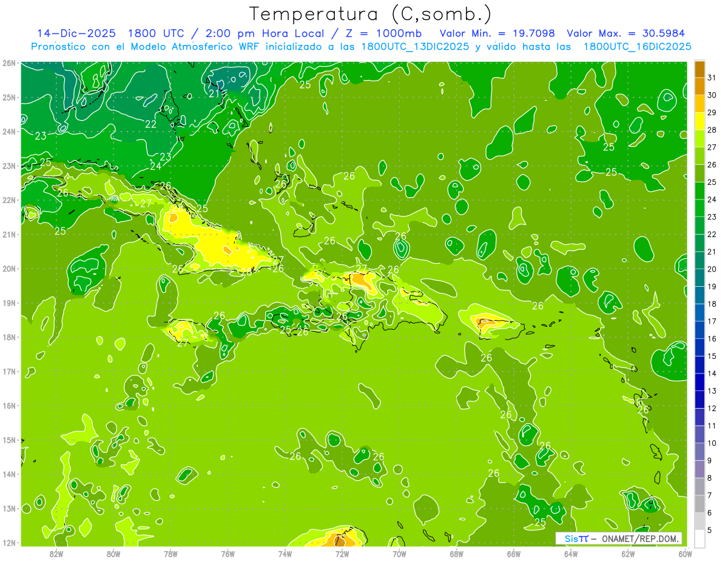Click the '72W' longitude axis label
The image size is (728, 562).
click(342, 554)
